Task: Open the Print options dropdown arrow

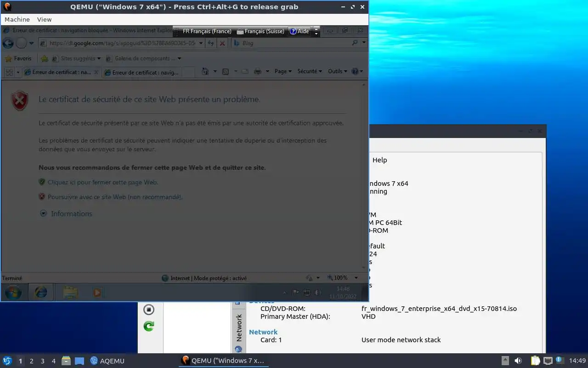Action: point(267,71)
